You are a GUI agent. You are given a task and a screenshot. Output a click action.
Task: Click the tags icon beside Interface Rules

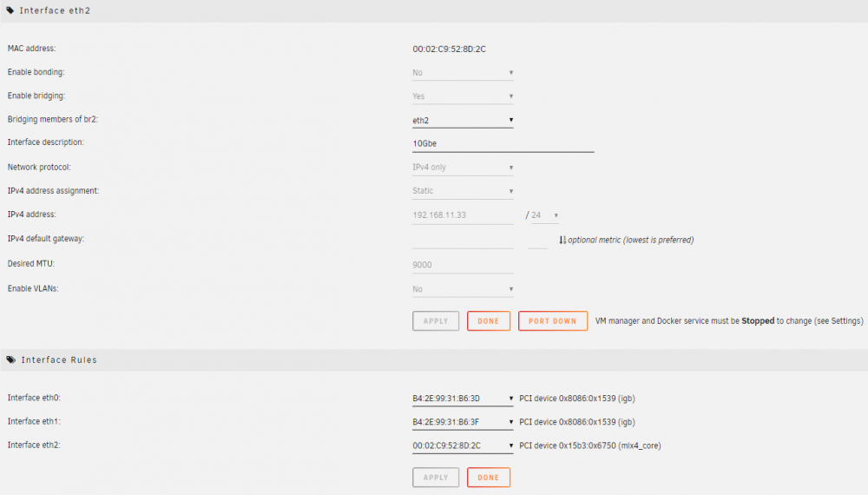coord(10,360)
